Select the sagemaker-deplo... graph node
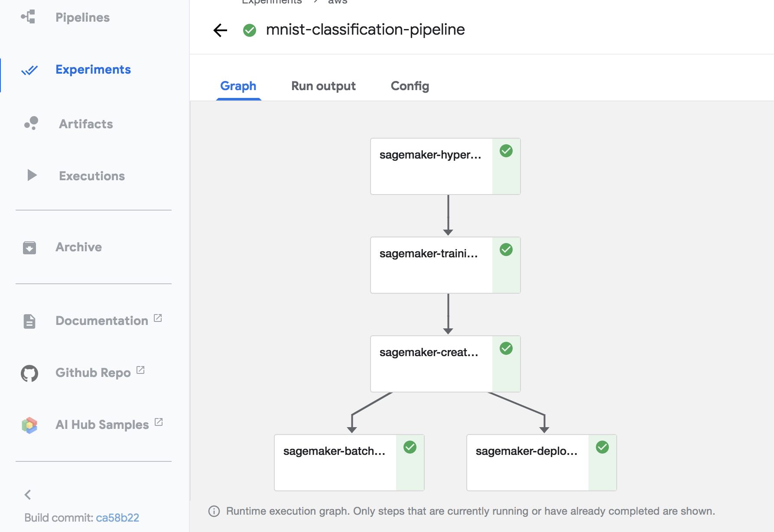The width and height of the screenshot is (774, 532). tap(542, 463)
